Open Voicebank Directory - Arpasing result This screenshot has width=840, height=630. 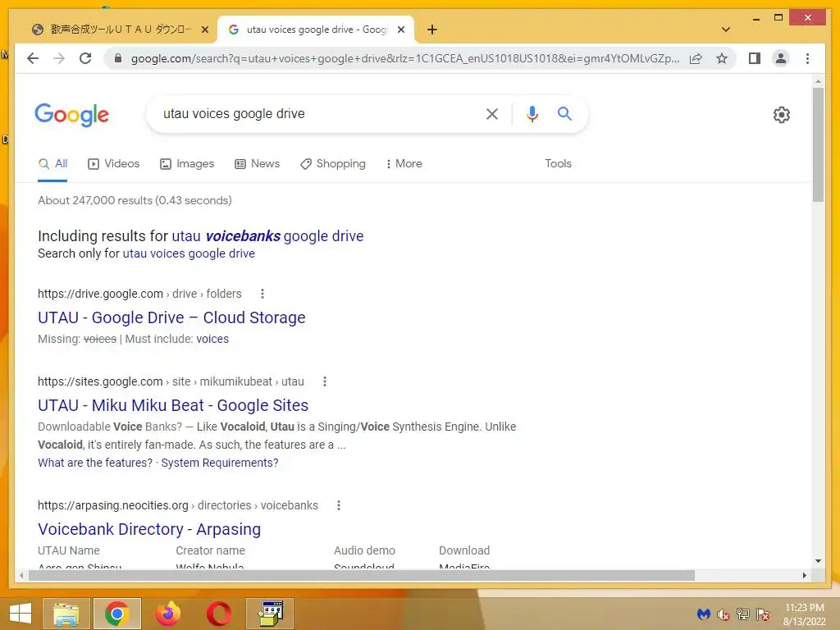tap(149, 529)
